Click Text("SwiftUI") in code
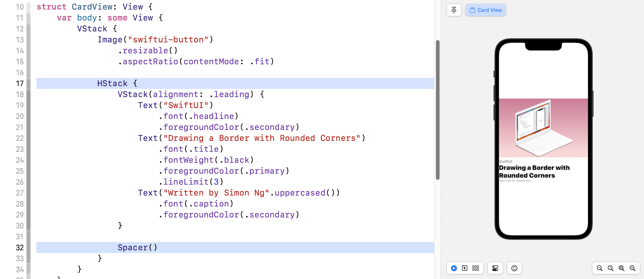The height and width of the screenshot is (279, 644). click(x=176, y=105)
